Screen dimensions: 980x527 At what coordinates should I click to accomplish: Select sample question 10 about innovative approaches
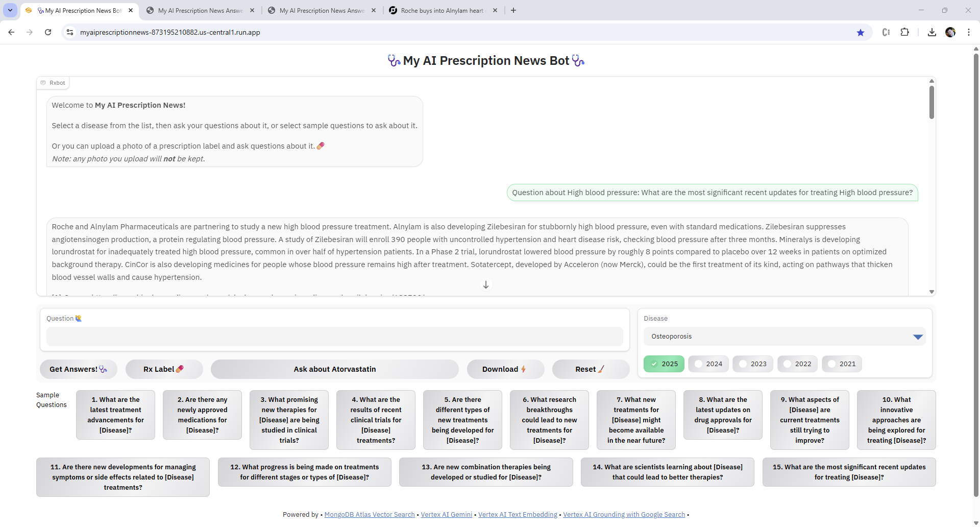[896, 420]
